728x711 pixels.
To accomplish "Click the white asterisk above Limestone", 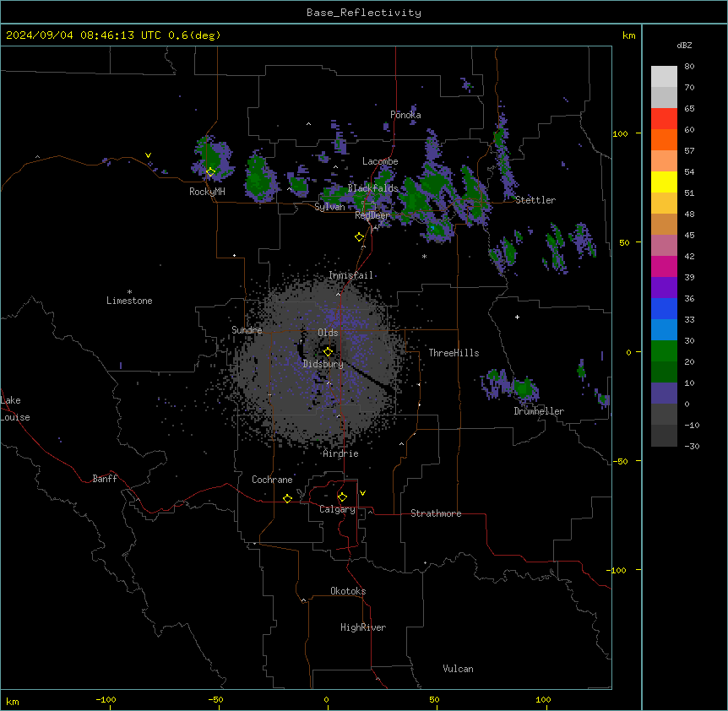I will coord(129,292).
